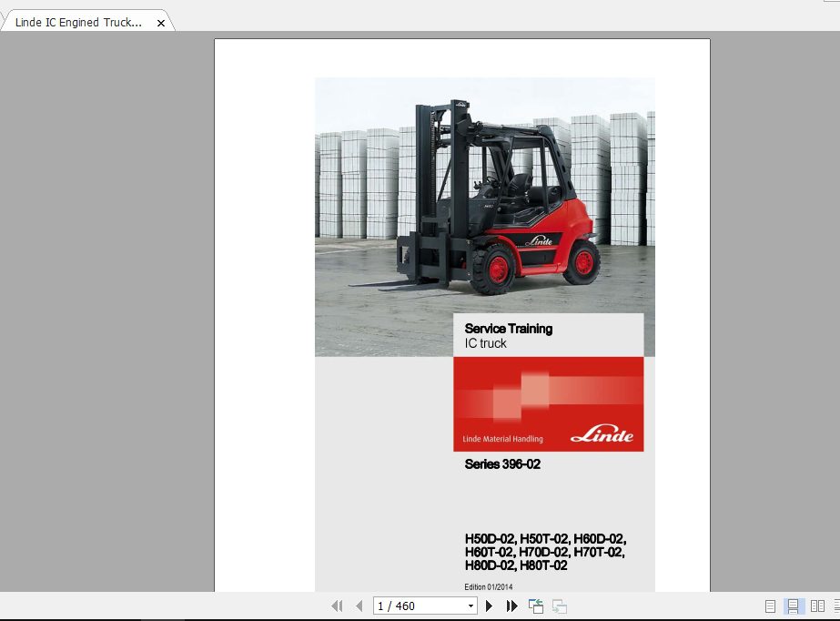Go forward to the next view
This screenshot has height=621, width=840.
click(x=560, y=606)
